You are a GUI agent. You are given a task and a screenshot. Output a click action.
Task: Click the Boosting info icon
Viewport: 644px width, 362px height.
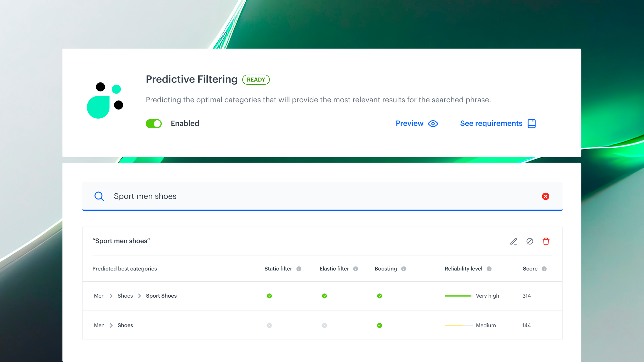404,268
